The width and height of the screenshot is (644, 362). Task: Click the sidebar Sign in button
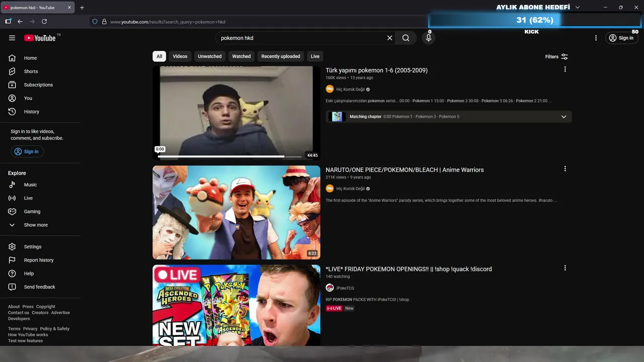click(27, 151)
